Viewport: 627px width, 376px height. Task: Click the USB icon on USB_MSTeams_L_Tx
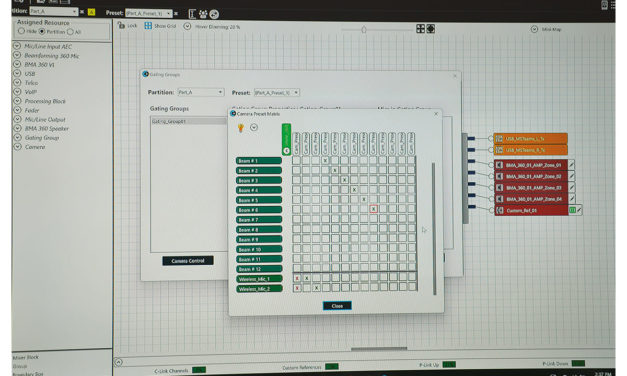coord(499,138)
